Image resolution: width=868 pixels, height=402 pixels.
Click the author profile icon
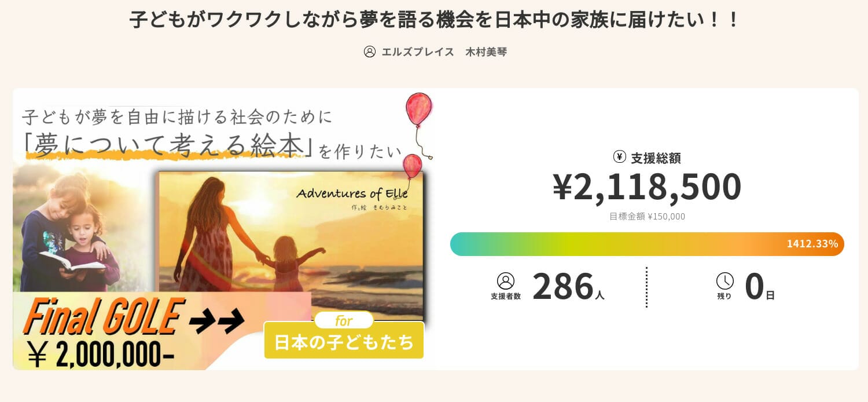(x=370, y=52)
